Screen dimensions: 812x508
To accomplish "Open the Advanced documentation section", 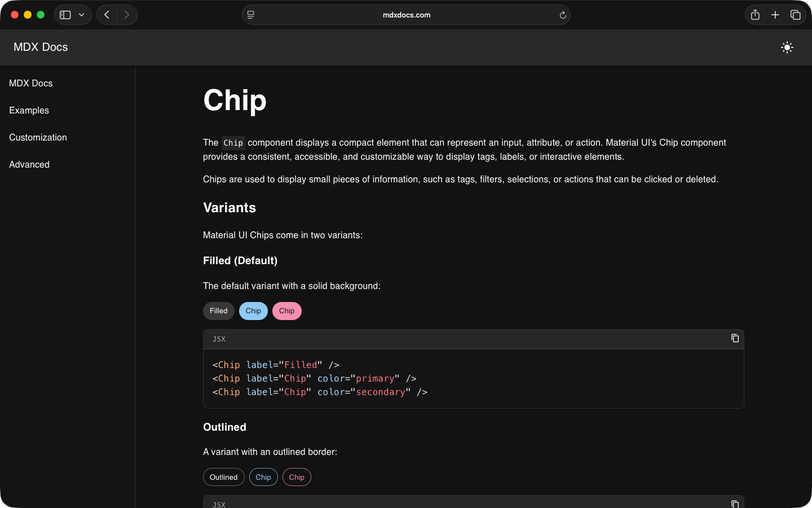I will click(29, 164).
